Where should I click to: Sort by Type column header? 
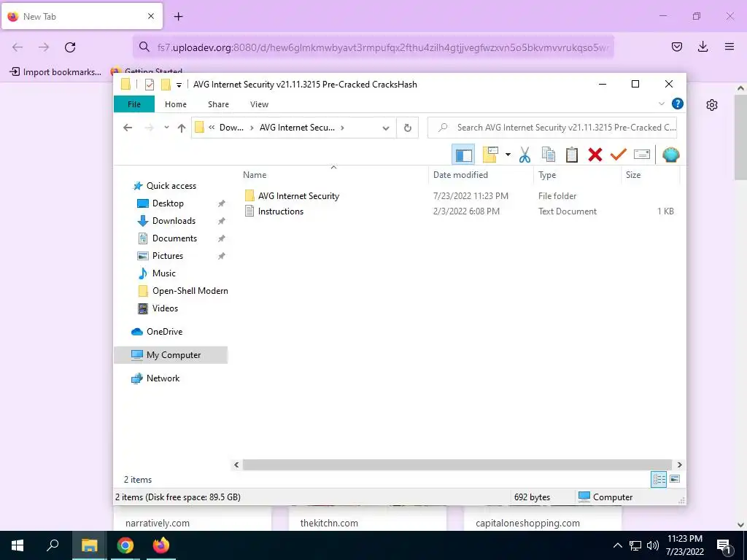click(578, 175)
